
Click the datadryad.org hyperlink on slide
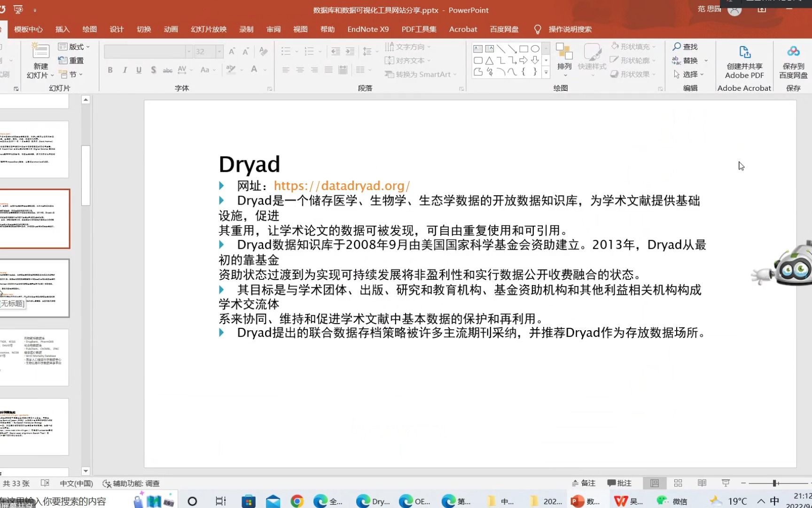342,186
